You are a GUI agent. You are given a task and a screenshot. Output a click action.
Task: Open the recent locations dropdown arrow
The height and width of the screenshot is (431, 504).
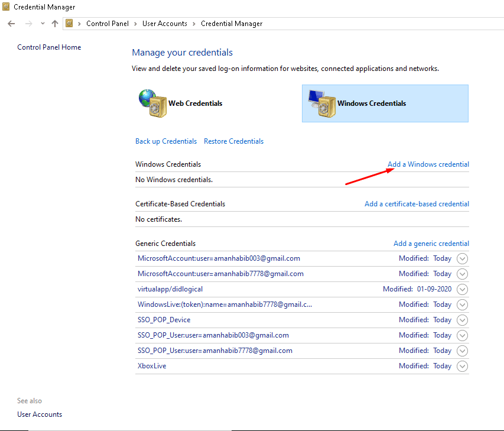point(43,24)
